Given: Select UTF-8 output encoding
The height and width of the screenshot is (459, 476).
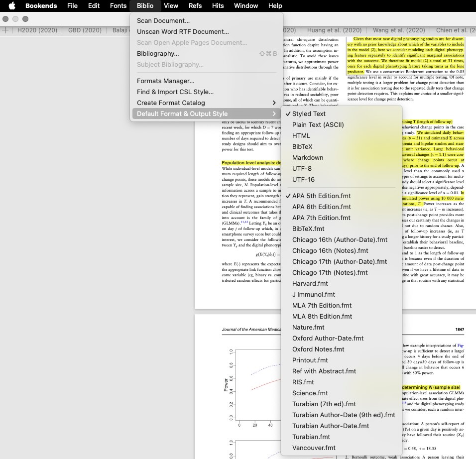Looking at the screenshot, I should pos(342,168).
